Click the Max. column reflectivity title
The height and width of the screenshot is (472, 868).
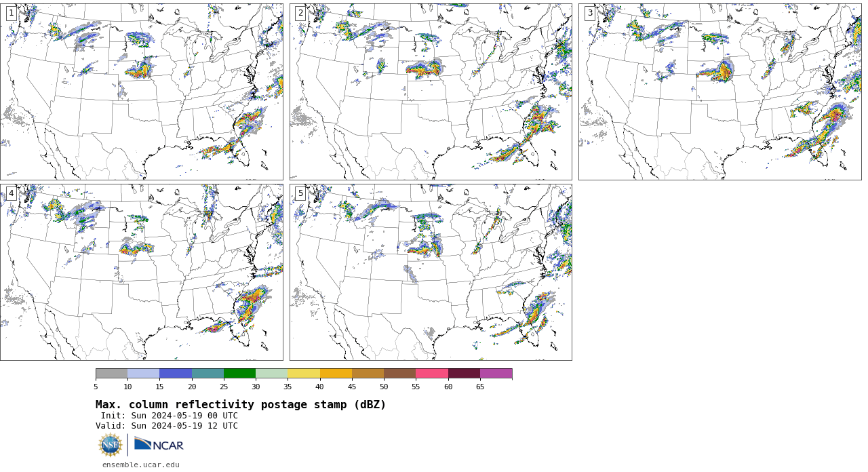click(x=241, y=405)
